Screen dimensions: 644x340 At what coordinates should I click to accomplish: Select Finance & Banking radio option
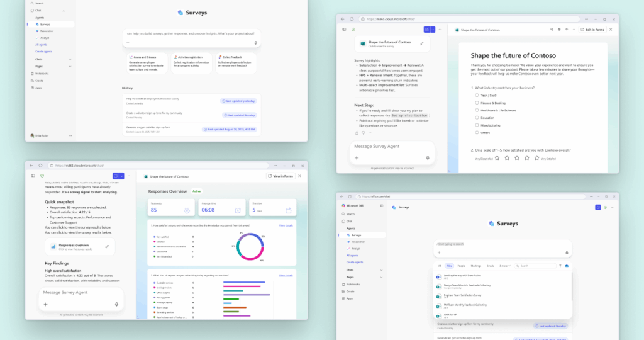(477, 103)
